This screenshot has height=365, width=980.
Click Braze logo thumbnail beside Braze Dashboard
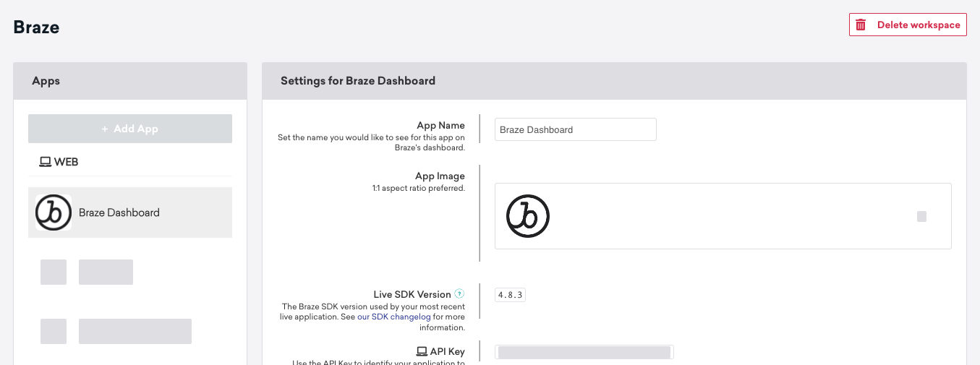point(54,212)
